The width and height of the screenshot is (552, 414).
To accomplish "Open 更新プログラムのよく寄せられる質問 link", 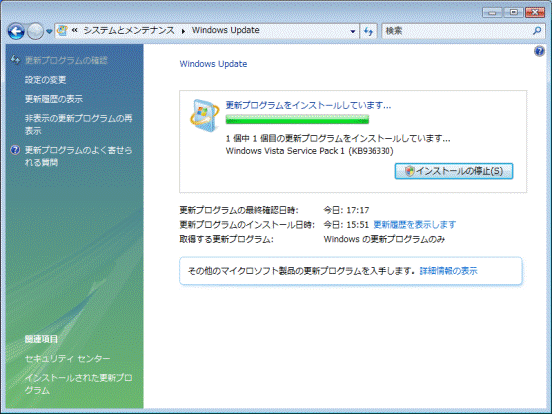I will coord(79,156).
